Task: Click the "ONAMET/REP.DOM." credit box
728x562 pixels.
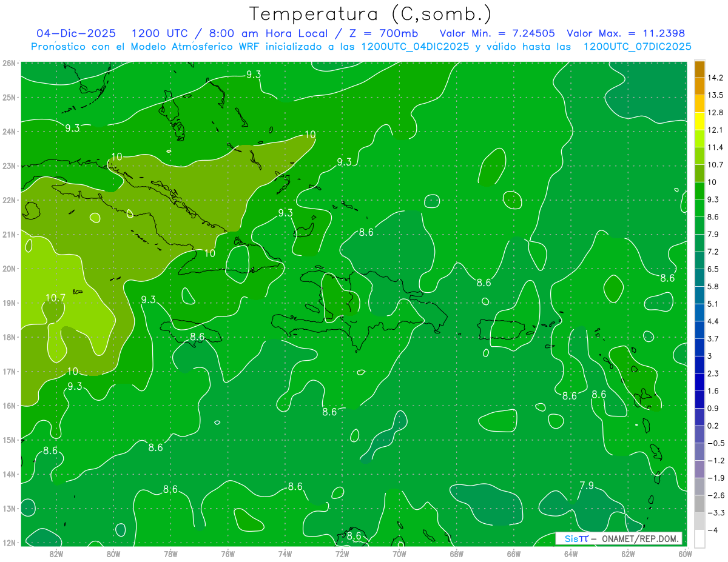Action: pos(619,538)
